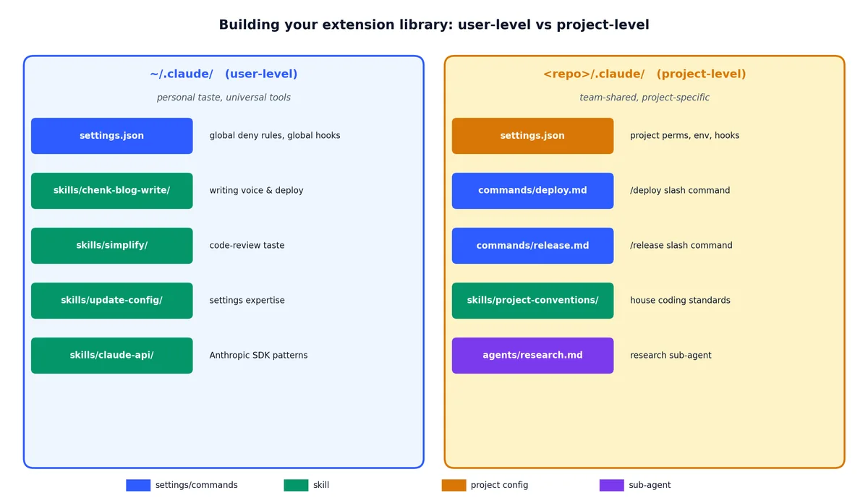Viewport: 868px width, 498px height.
Task: Click the orange project config legend swatch
Action: coord(454,485)
